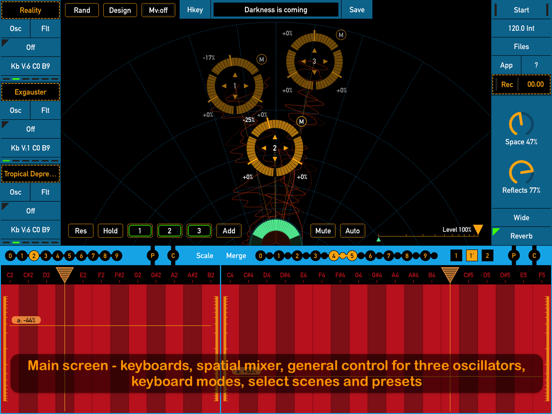Select left keyboard scene circle 0
This screenshot has height=414, width=552.
pyautogui.click(x=11, y=256)
